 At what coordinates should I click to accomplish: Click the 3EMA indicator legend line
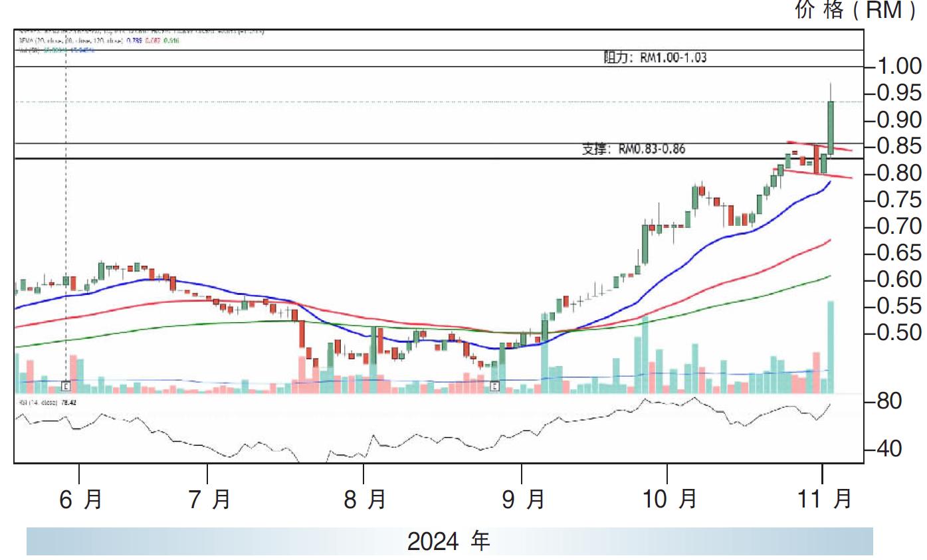click(98, 41)
